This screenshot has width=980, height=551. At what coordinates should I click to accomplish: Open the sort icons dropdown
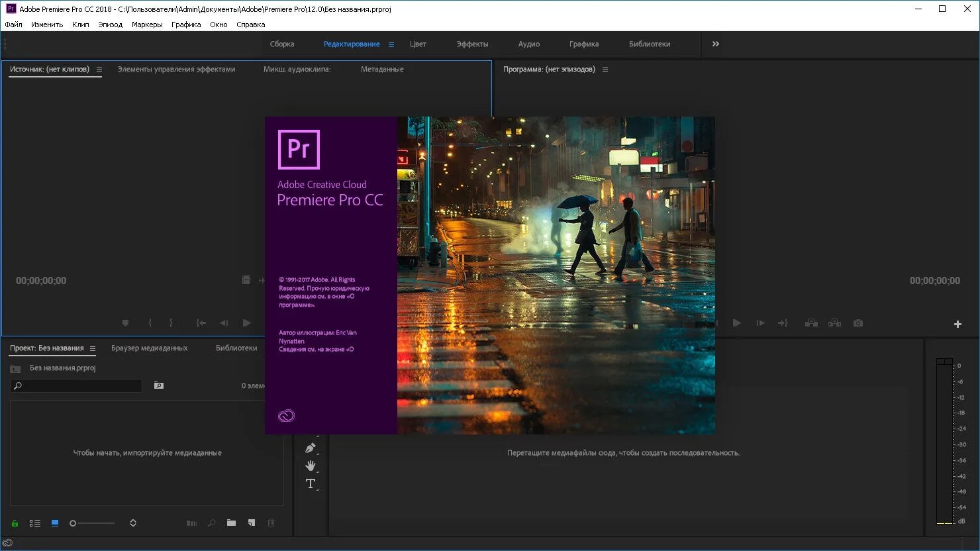[133, 523]
